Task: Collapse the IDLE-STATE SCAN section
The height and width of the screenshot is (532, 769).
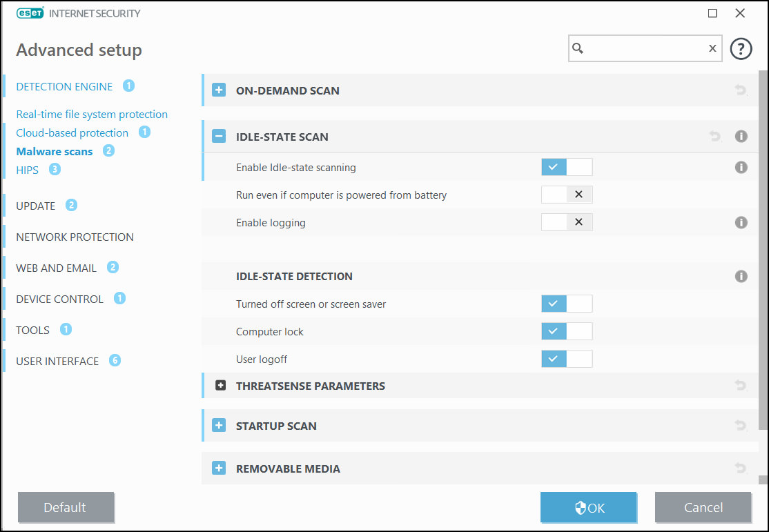Action: coord(219,136)
